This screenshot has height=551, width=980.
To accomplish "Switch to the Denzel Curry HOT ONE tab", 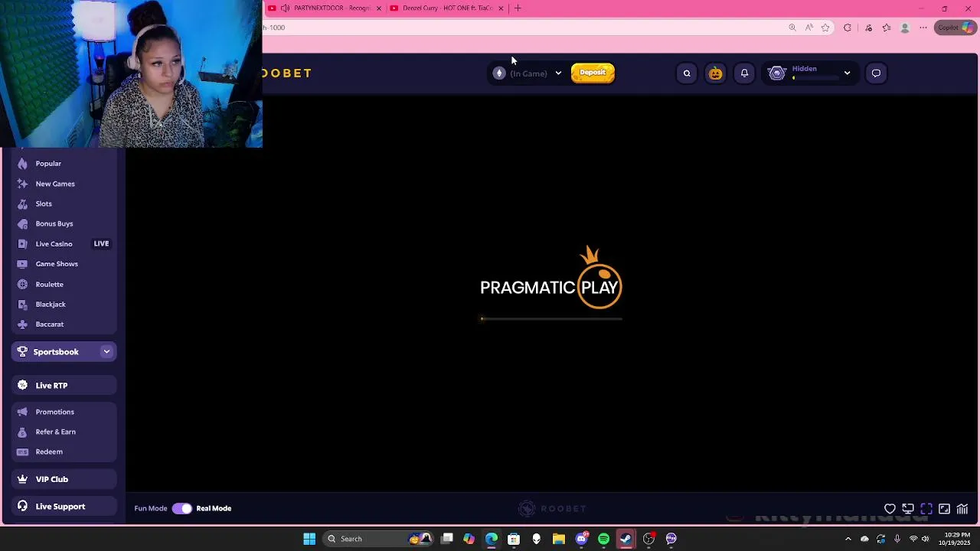I will [446, 8].
